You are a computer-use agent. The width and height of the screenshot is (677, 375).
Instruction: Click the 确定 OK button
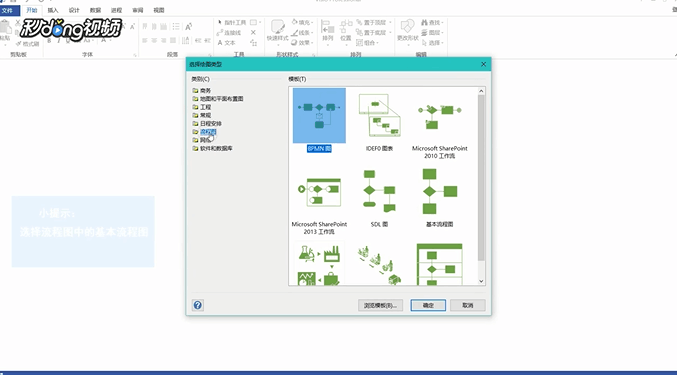[x=428, y=305]
